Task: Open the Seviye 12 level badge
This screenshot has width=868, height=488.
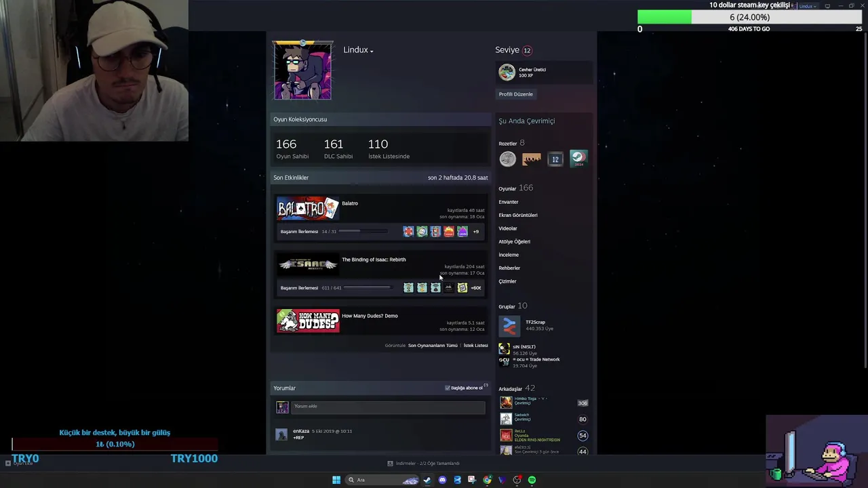Action: click(527, 50)
